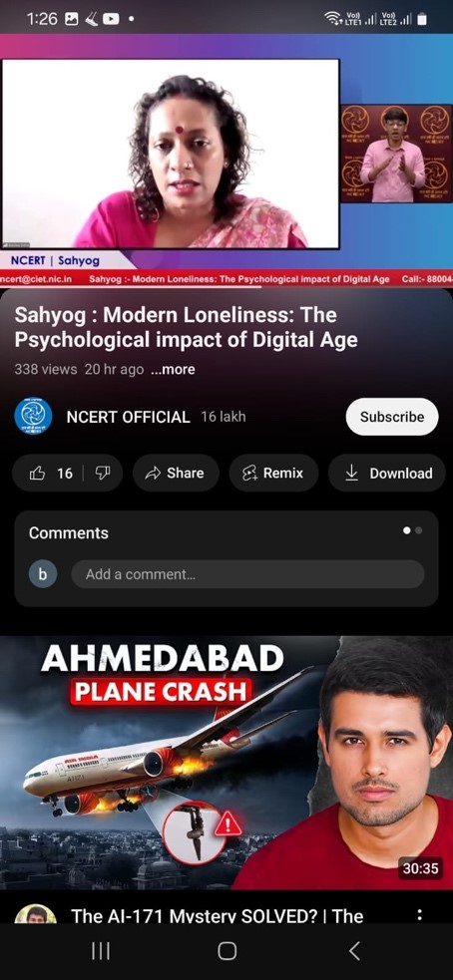Open NCERT OFFICIAL channel name link
The height and width of the screenshot is (980, 453).
click(129, 417)
